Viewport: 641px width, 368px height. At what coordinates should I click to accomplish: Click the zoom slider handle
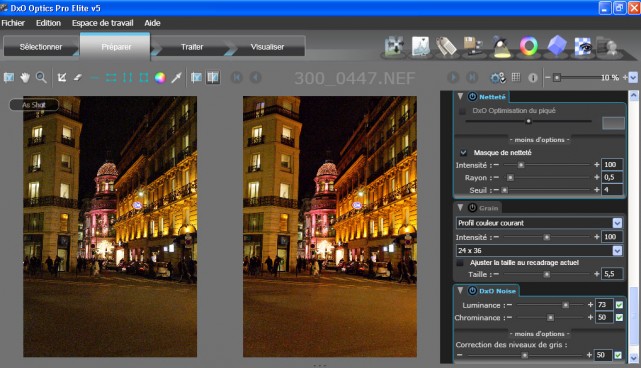tap(556, 77)
